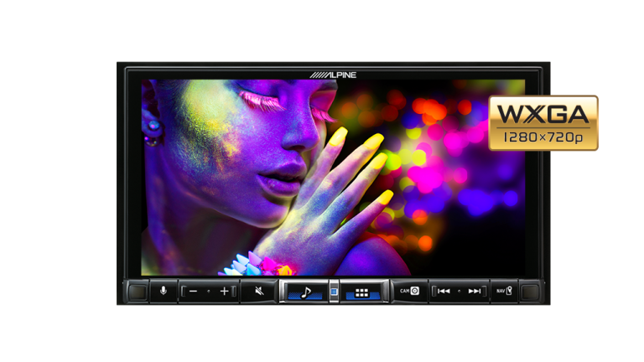Click the small blue center indicator light
Viewport: 644px width, 362px height.
pos(334,292)
